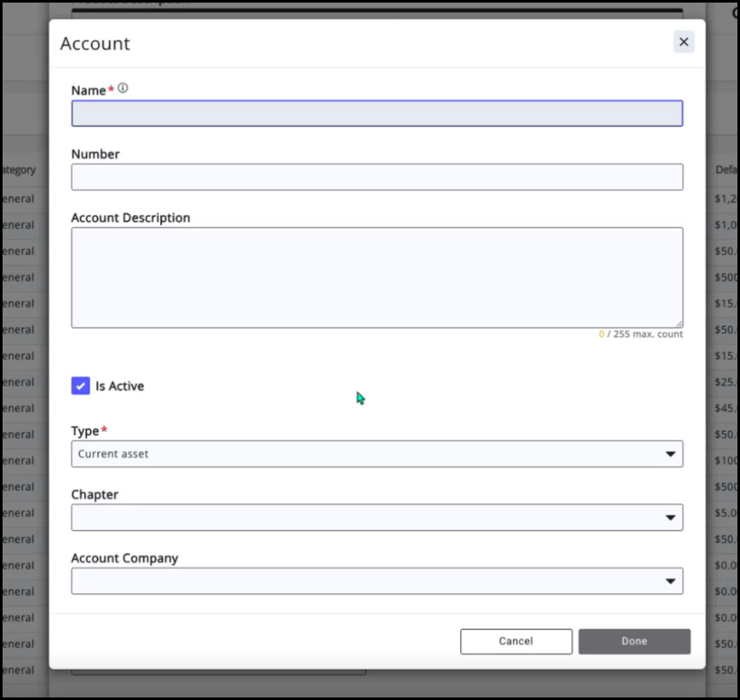Click inside the Account Description text area
The width and height of the screenshot is (740, 700).
click(x=376, y=277)
